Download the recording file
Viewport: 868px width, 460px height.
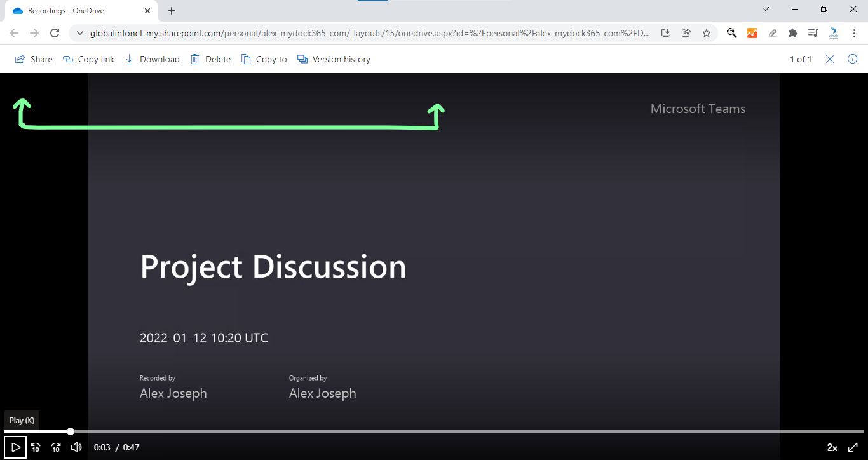(x=152, y=59)
